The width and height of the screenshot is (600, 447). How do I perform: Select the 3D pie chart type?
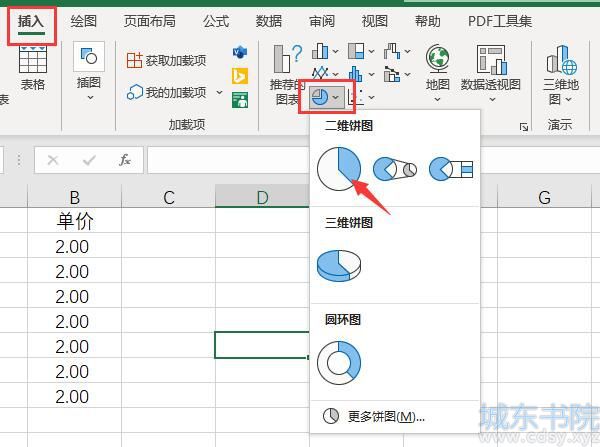tap(339, 266)
